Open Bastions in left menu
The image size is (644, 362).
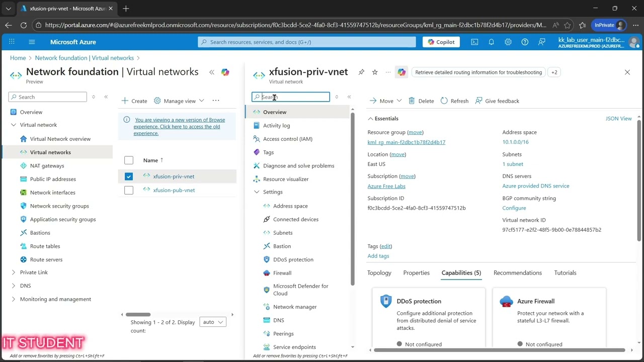coord(40,233)
